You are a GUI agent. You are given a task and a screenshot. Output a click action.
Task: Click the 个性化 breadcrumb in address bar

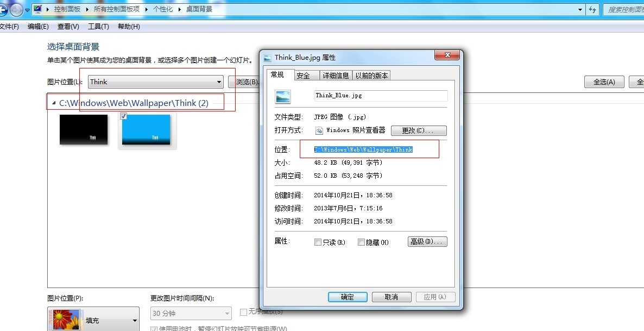pyautogui.click(x=163, y=9)
